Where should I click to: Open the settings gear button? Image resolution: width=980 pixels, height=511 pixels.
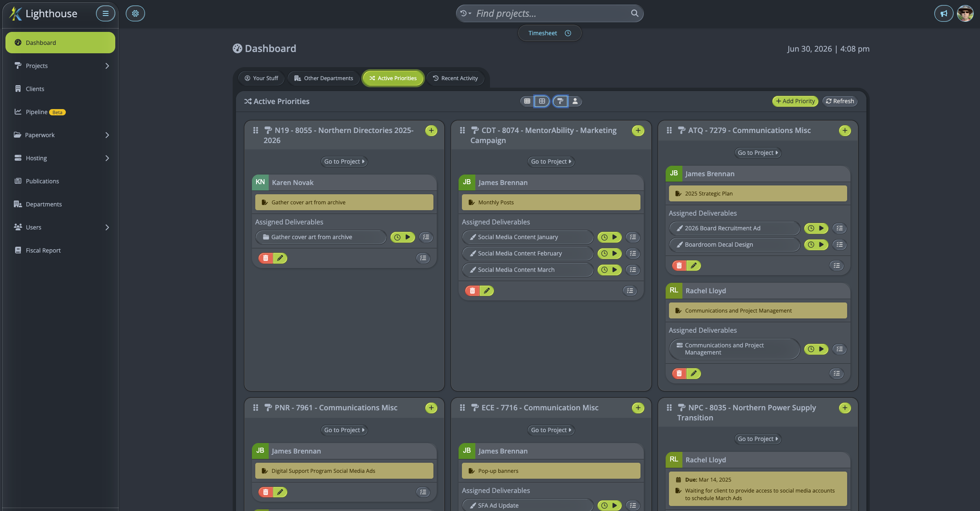coord(135,13)
